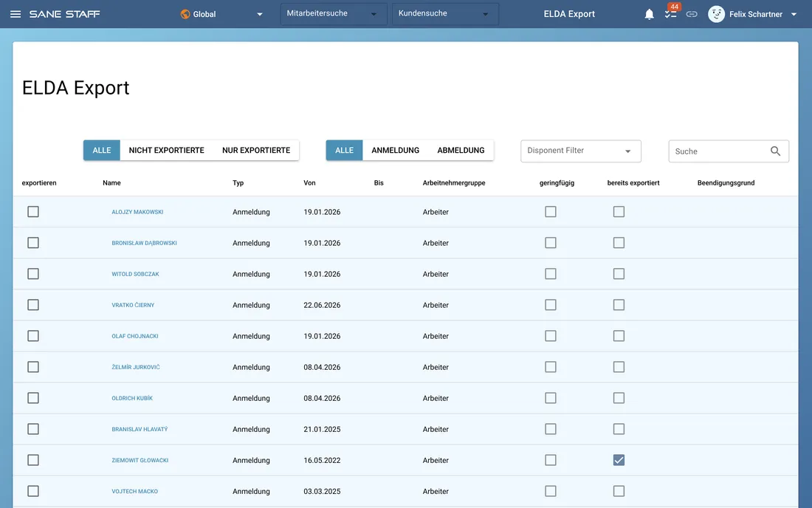Screen dimensions: 812x508
Task: Select the Nicht Exportierte filter tab
Action: (x=166, y=150)
